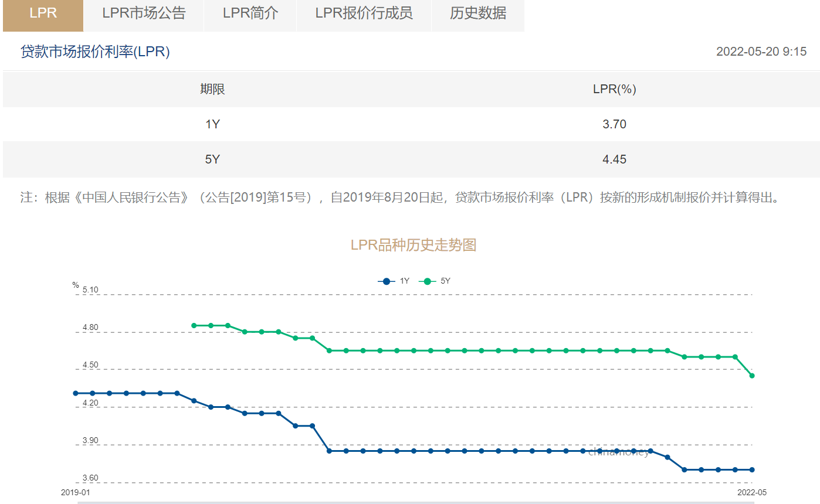
Task: View the 历史数据 tab
Action: tap(478, 15)
